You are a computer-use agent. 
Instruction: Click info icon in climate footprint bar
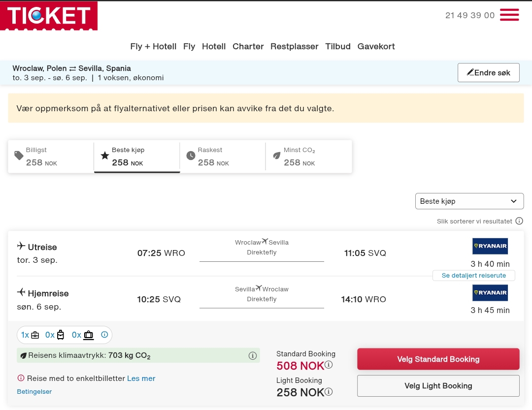[x=252, y=355]
